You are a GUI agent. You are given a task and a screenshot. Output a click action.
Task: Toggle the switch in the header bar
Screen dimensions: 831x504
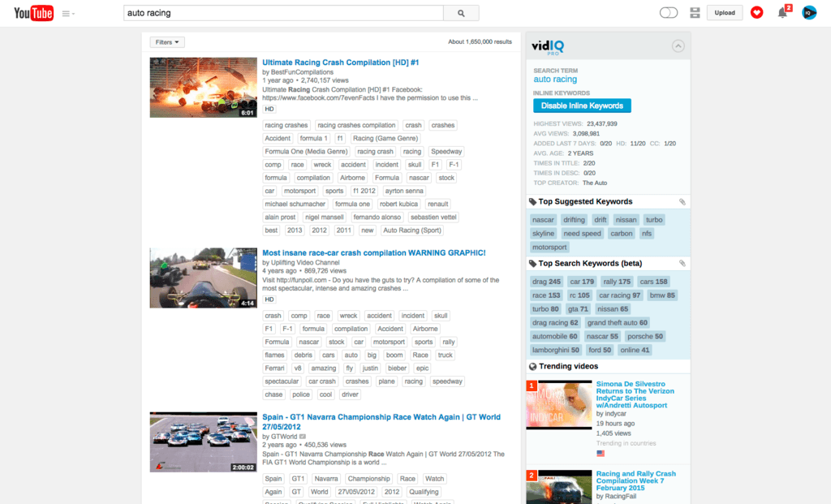click(669, 13)
